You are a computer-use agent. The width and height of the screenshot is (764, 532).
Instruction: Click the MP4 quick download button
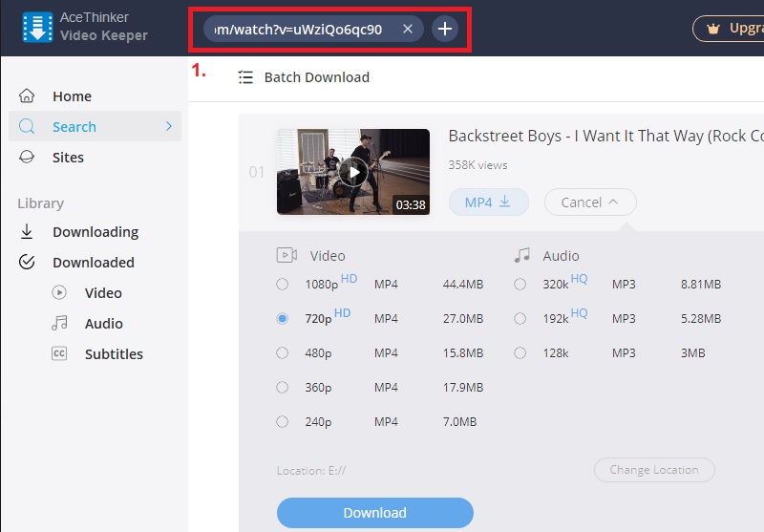(x=489, y=202)
